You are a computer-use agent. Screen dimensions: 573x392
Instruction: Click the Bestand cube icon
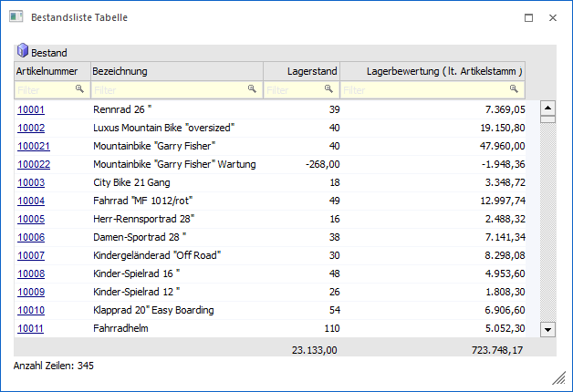(x=22, y=53)
